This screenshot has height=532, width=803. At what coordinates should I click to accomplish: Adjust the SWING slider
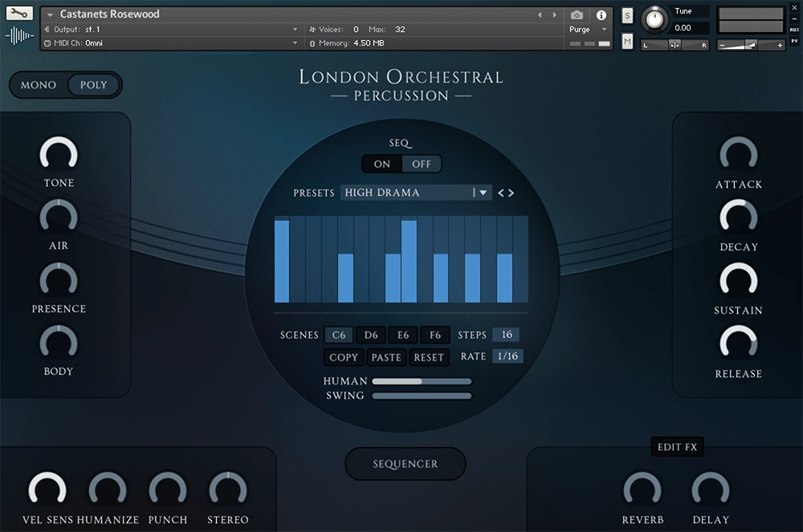422,396
